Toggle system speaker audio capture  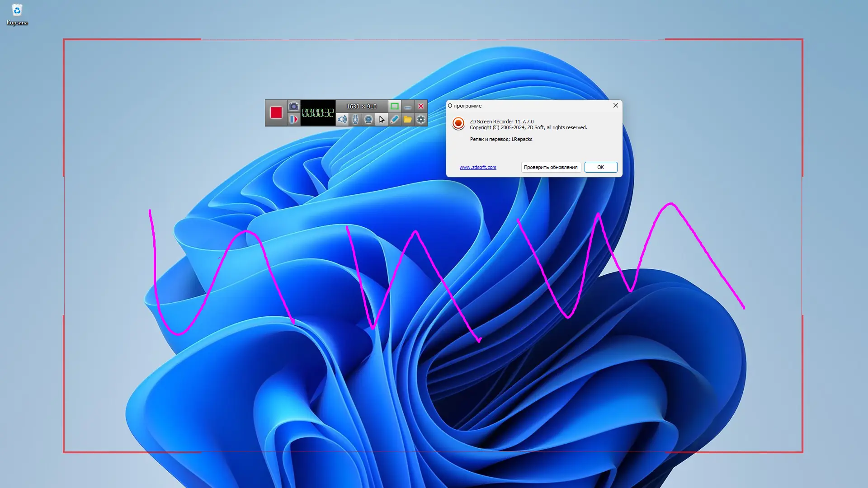pyautogui.click(x=342, y=119)
